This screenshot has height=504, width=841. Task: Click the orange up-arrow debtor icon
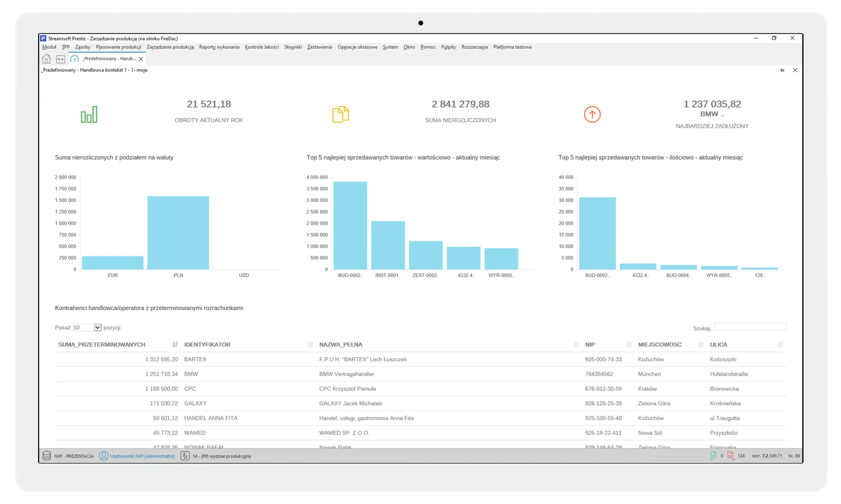pos(592,115)
